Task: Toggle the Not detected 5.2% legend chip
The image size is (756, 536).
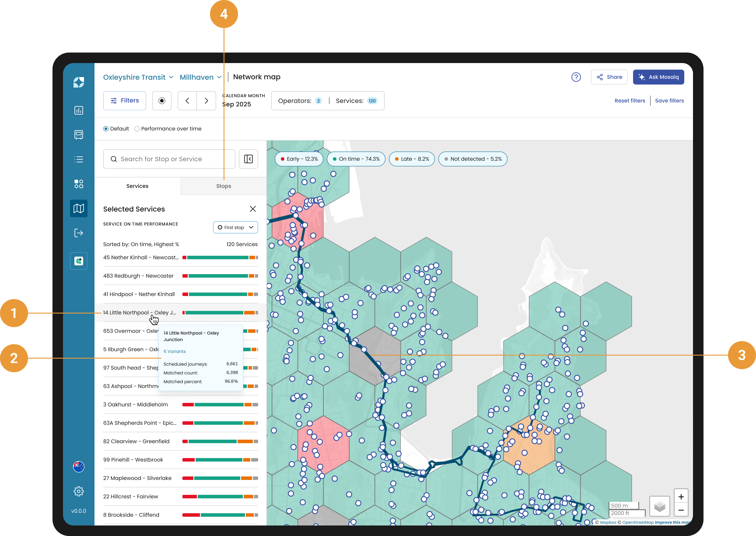Action: click(x=473, y=159)
